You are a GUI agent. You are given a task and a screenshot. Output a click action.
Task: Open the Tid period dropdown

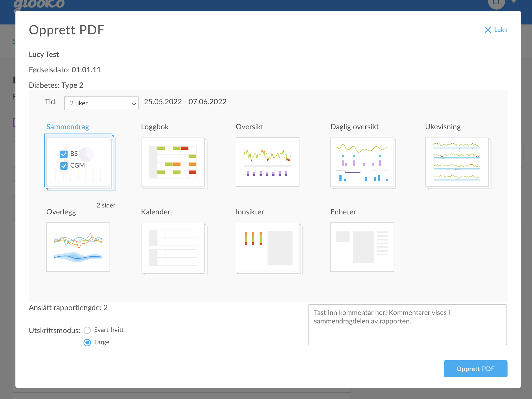tap(101, 103)
